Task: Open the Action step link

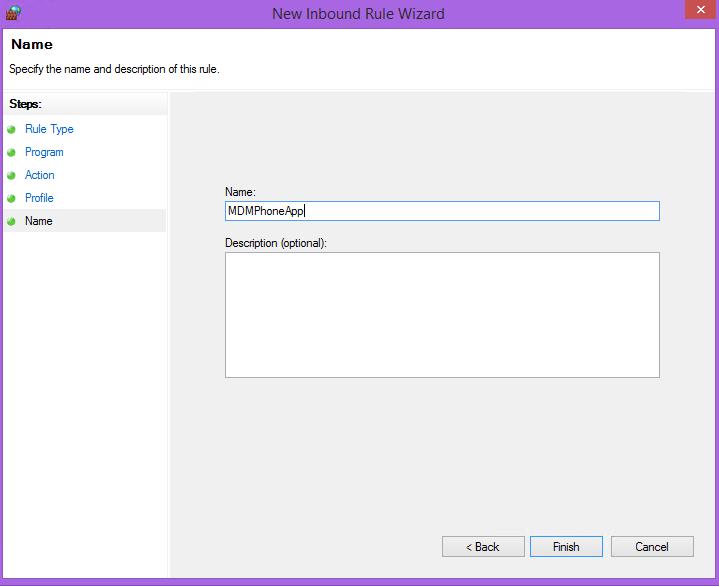Action: click(x=39, y=175)
